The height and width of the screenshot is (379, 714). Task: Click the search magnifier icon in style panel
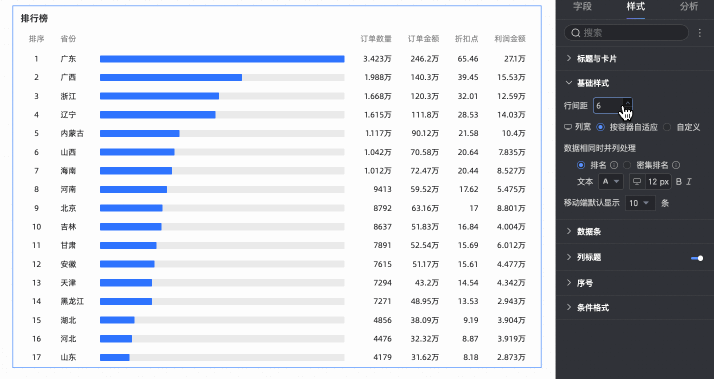click(576, 33)
